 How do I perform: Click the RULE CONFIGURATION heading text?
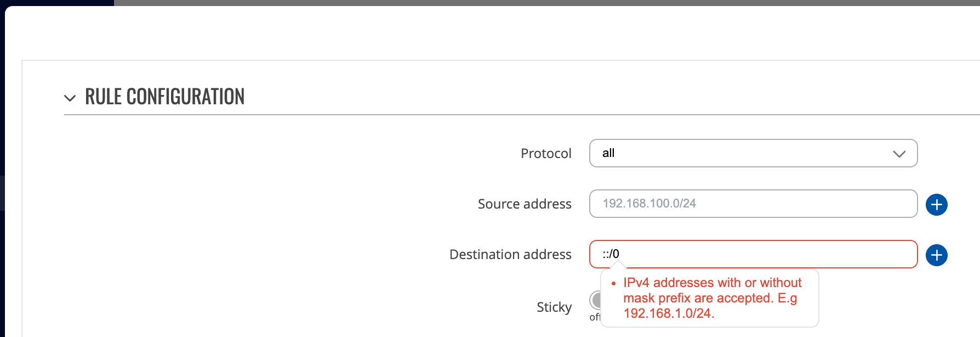tap(164, 97)
